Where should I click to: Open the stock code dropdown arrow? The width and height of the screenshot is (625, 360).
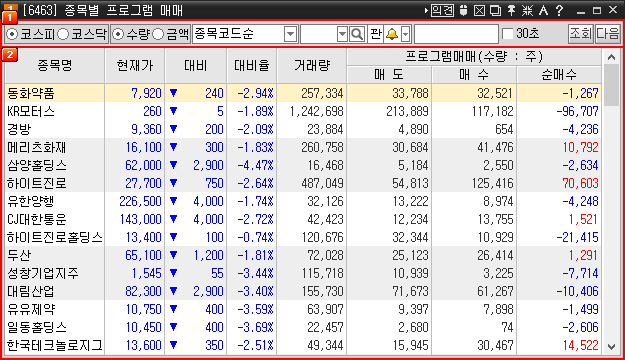[342, 34]
